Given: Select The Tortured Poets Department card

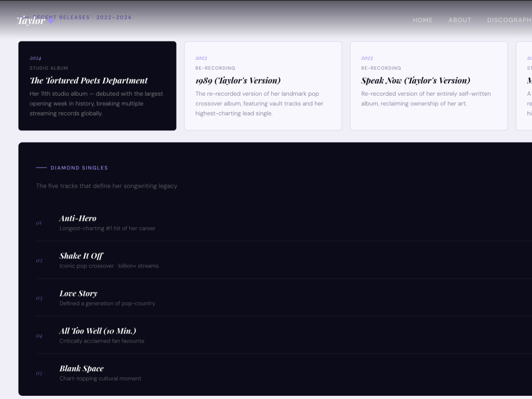Looking at the screenshot, I should pos(97,86).
